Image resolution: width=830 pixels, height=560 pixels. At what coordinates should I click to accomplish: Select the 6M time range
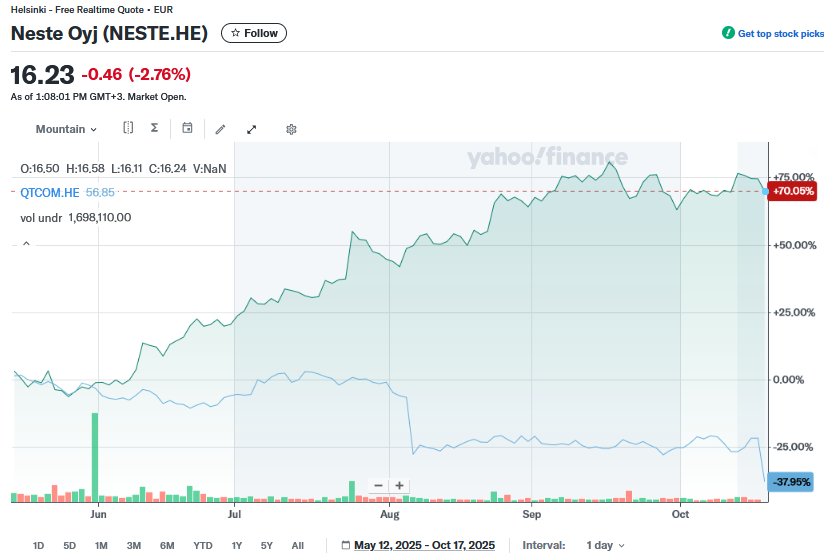(x=167, y=546)
